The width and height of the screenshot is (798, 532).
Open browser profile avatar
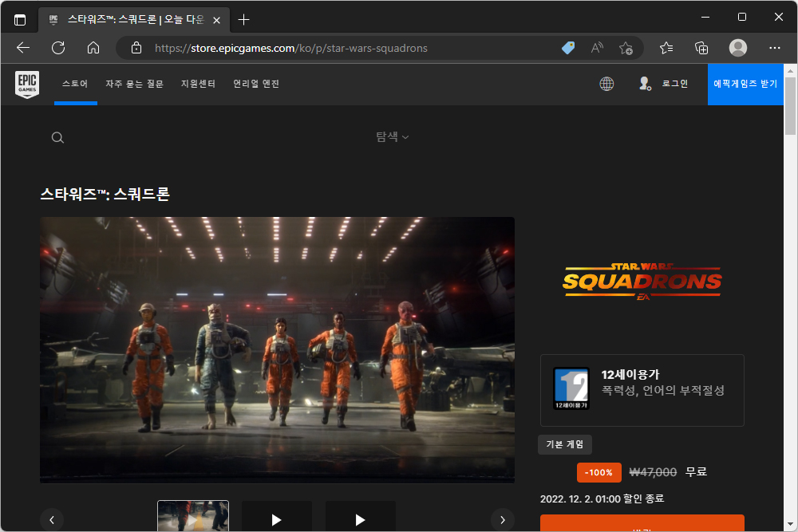click(738, 48)
